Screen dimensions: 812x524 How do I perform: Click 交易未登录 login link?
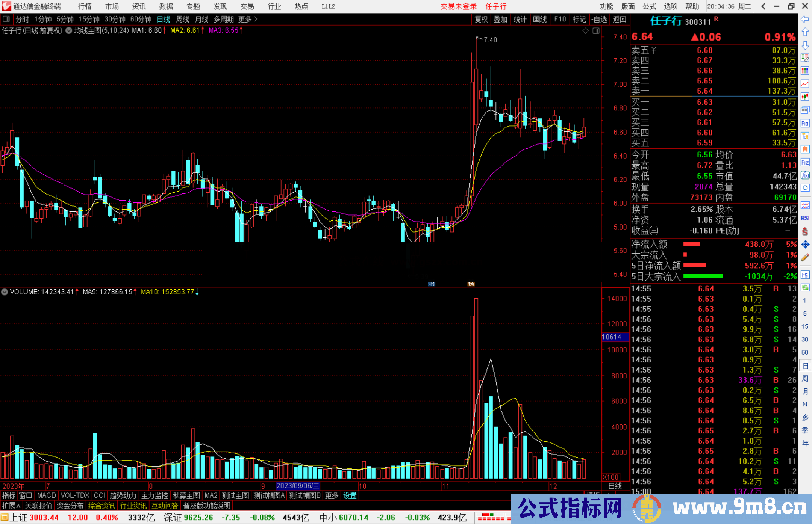(459, 6)
